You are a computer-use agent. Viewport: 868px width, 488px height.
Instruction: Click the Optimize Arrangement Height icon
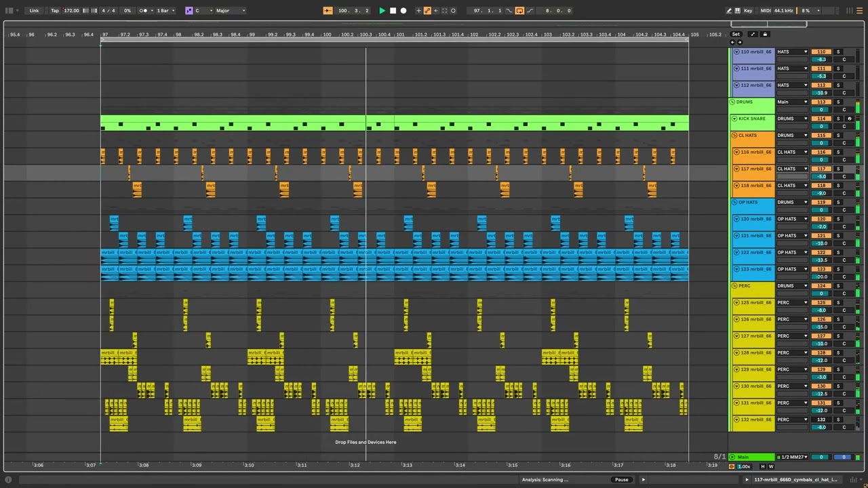click(x=753, y=35)
